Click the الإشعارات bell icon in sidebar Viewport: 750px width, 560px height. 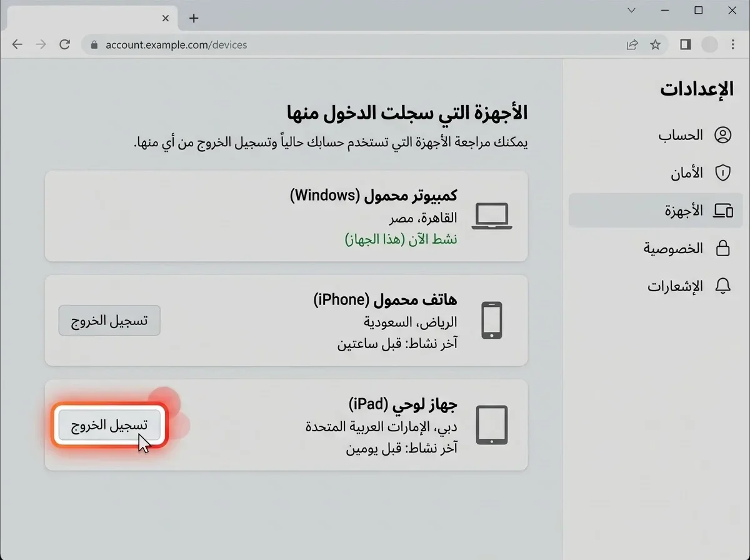click(722, 286)
